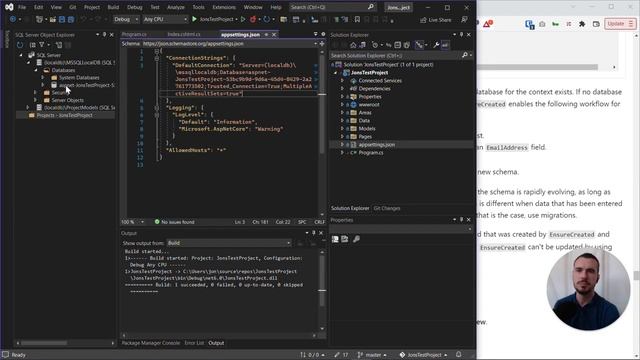Screen dimensions: 640x360
Task: Click the pending changes pencil counter 17
Action: click(x=341, y=355)
